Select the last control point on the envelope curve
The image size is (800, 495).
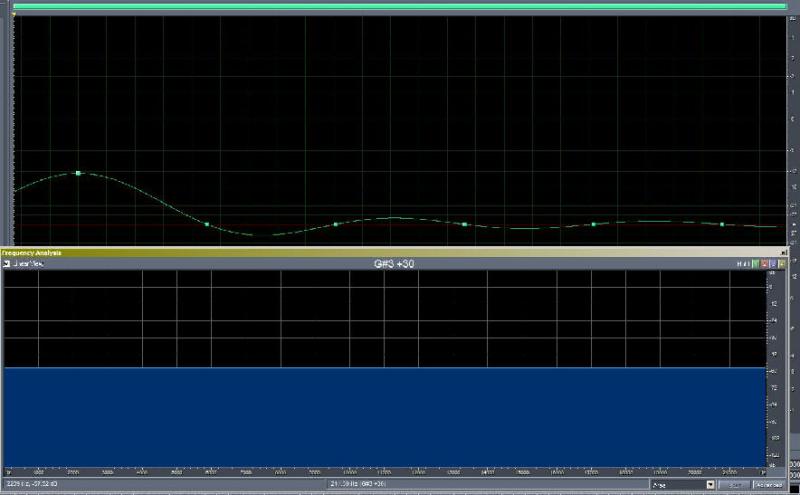click(722, 224)
